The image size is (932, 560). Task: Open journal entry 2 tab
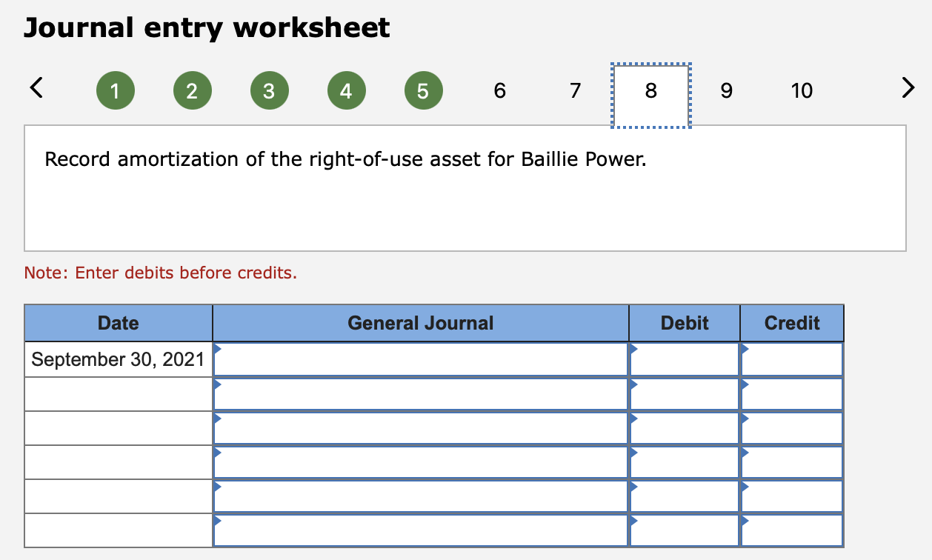pos(191,91)
